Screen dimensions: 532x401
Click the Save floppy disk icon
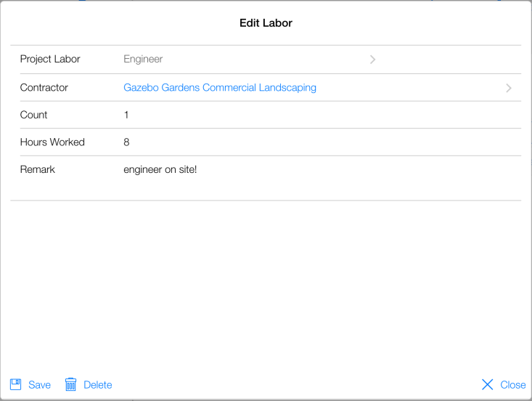click(15, 384)
